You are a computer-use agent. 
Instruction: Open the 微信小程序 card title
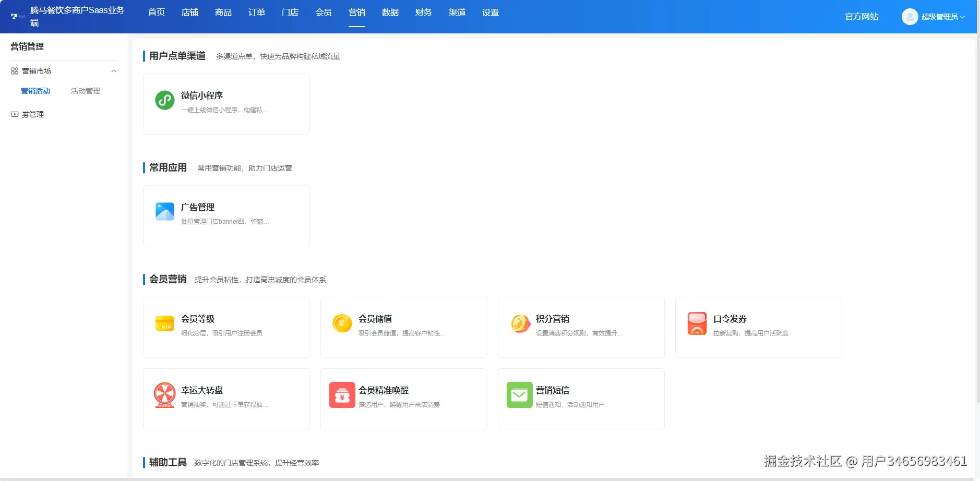(202, 95)
